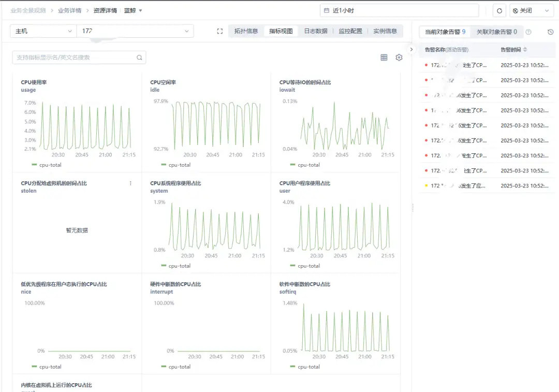559x392 pixels.
Task: Click 硬件中断数的CPU占比 chart title
Action: tap(175, 284)
